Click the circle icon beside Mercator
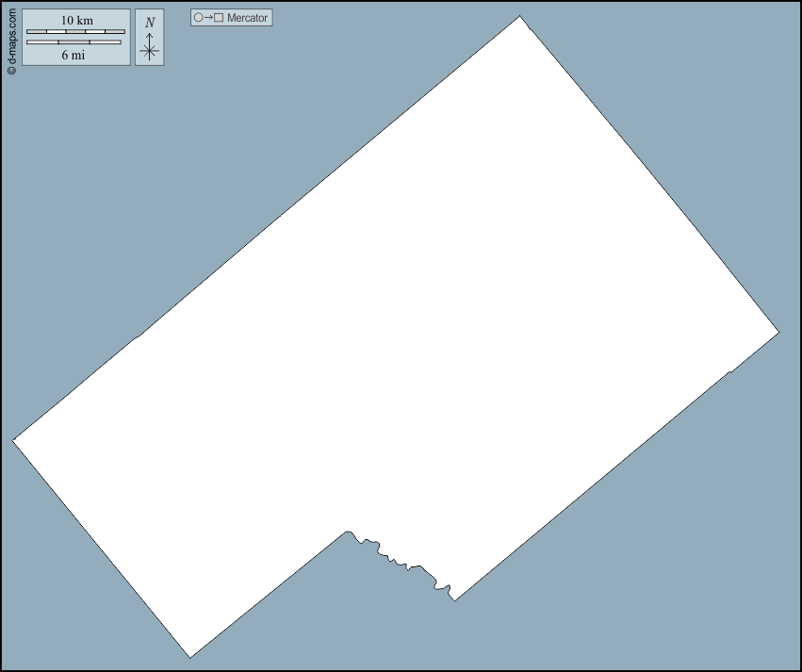 (x=198, y=18)
